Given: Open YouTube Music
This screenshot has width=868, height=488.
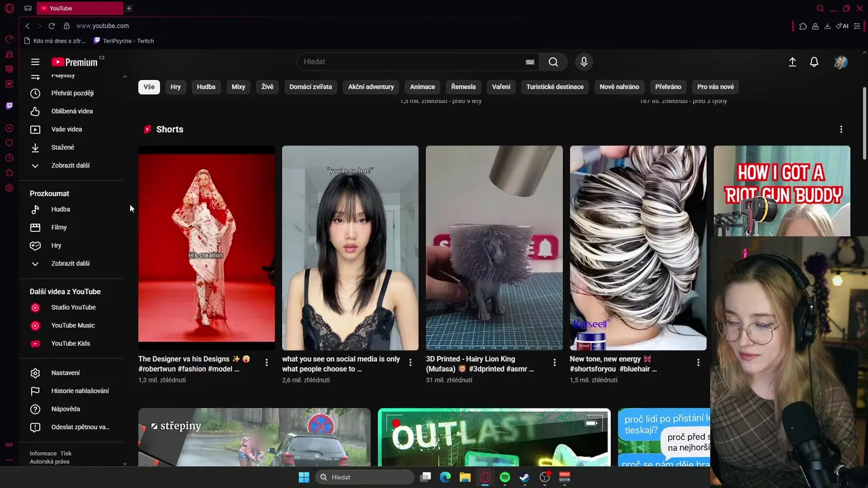Looking at the screenshot, I should pos(72,325).
